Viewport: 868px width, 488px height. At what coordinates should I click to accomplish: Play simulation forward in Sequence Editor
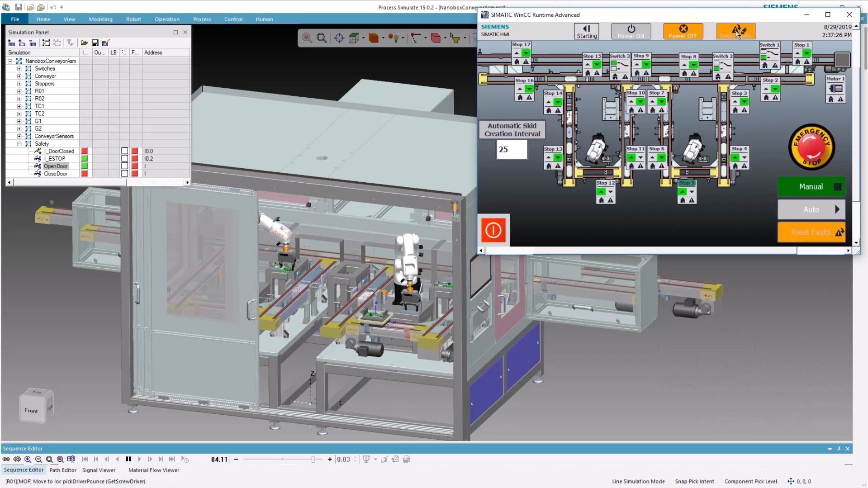[139, 459]
